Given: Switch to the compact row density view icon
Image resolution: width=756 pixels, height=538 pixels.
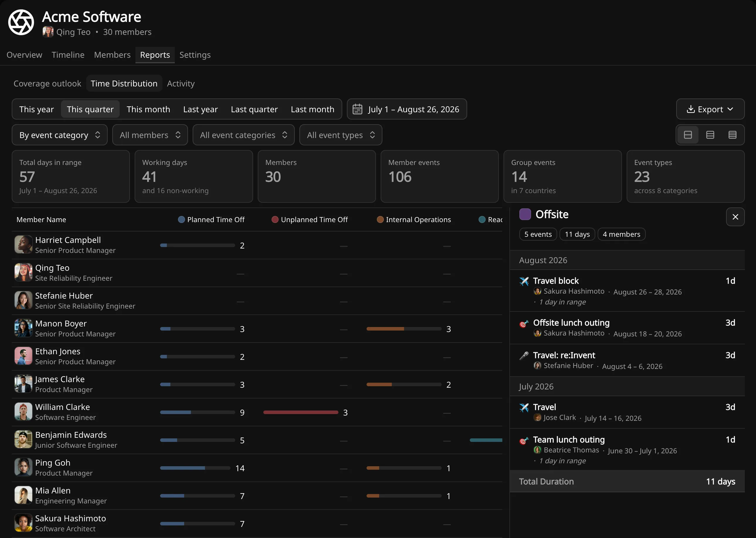Looking at the screenshot, I should (733, 135).
